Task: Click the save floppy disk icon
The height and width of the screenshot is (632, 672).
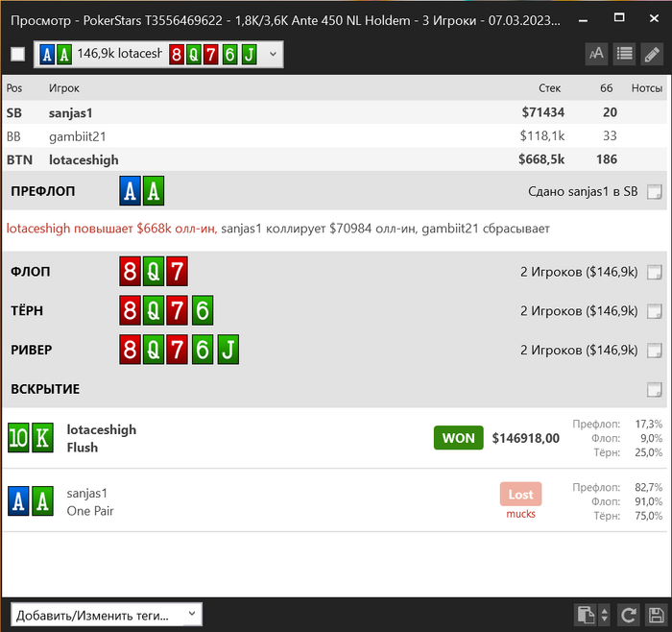Action: tap(656, 615)
